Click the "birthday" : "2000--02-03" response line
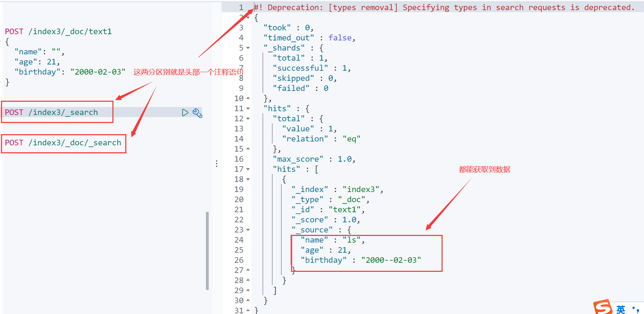 (361, 260)
